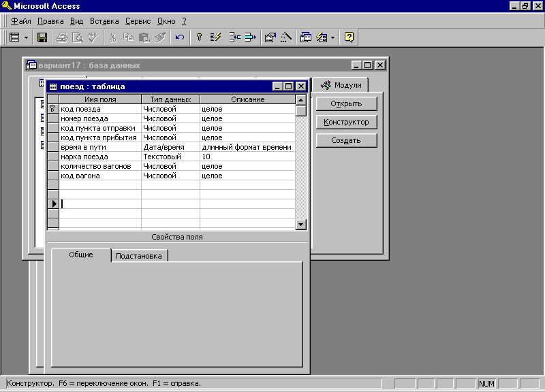Screen dimensions: 545x392
Task: Click the table View button in toolbar
Action: click(x=14, y=37)
